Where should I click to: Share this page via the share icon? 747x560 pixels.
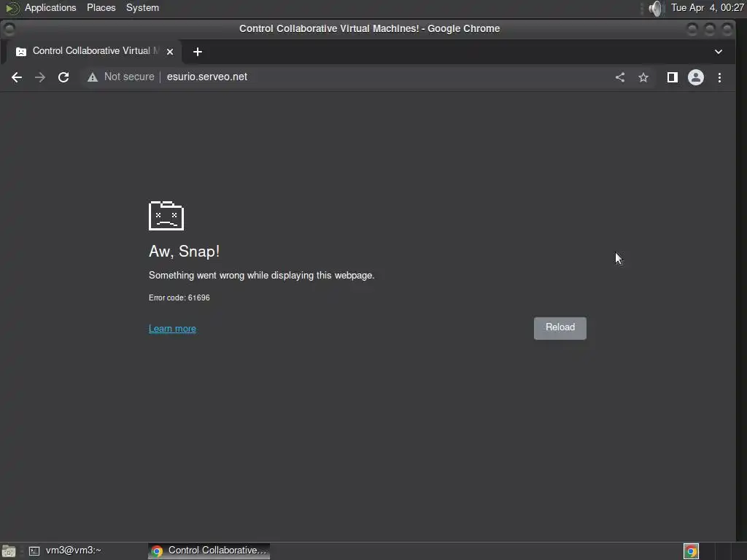coord(620,77)
